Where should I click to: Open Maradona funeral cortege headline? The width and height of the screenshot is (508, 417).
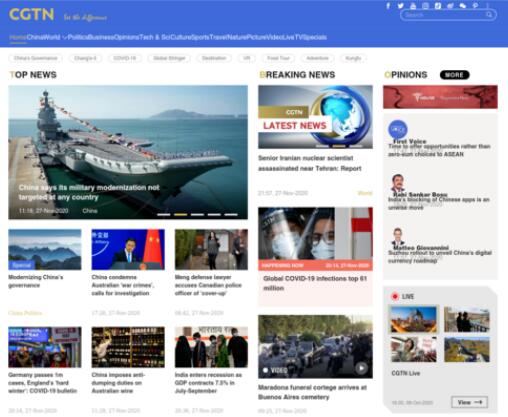tap(312, 392)
